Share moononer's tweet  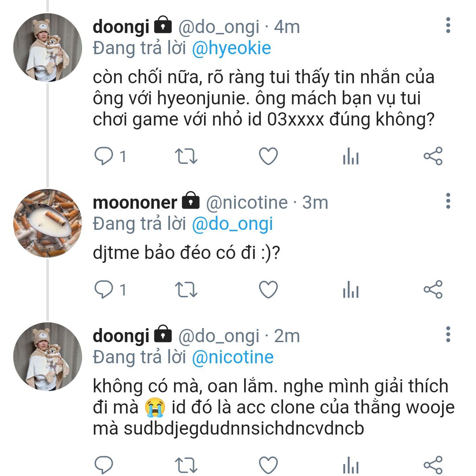[x=433, y=290]
